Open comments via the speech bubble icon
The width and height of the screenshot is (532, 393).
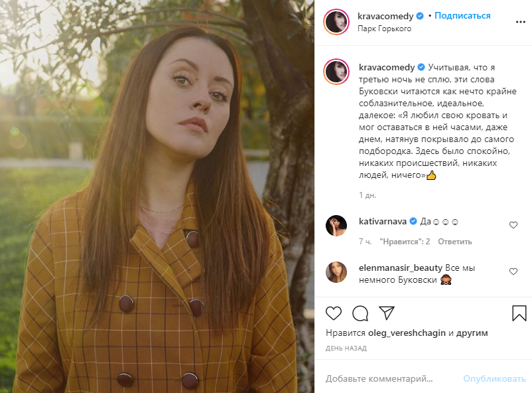click(360, 313)
